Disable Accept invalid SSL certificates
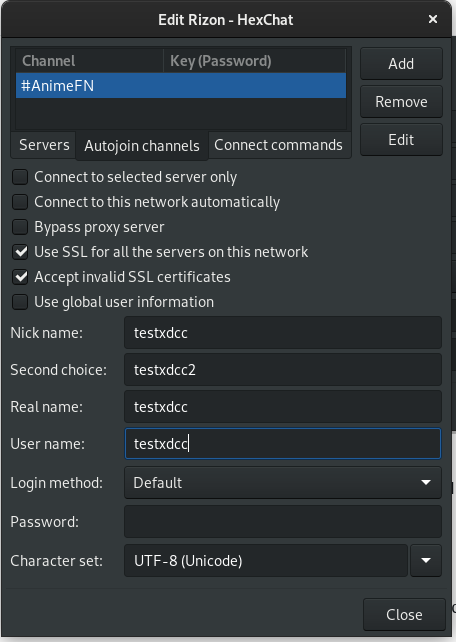Screen dimensions: 456x642 click(20, 277)
